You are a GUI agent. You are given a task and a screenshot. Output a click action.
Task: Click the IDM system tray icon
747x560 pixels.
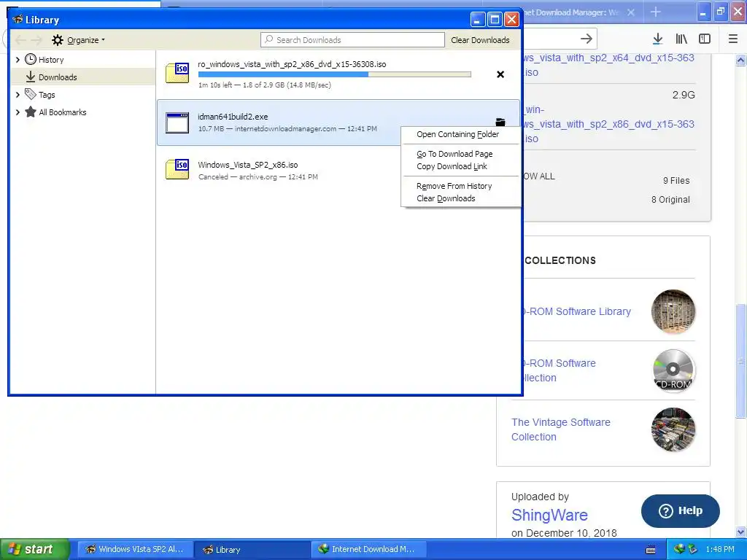click(679, 549)
